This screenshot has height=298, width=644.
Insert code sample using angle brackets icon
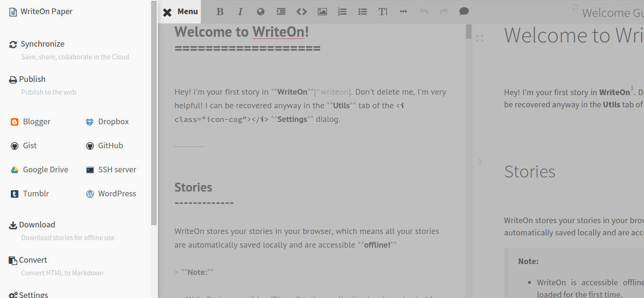point(301,12)
